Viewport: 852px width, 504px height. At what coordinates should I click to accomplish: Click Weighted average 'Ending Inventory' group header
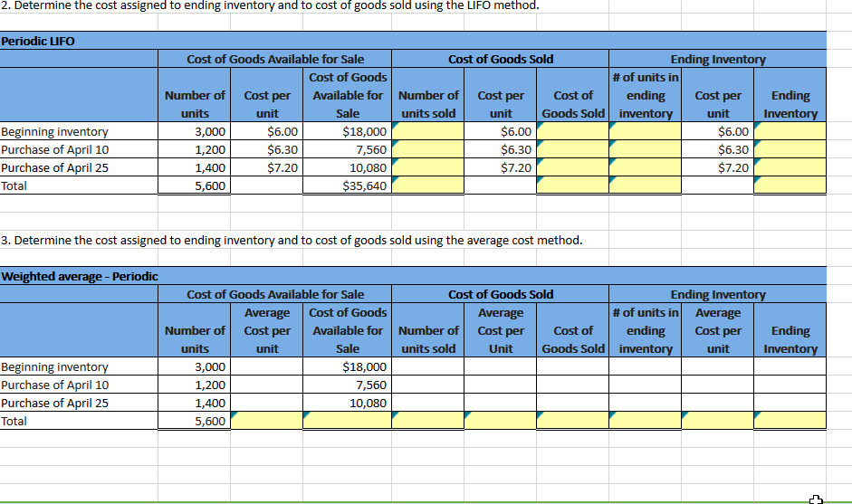coord(718,294)
